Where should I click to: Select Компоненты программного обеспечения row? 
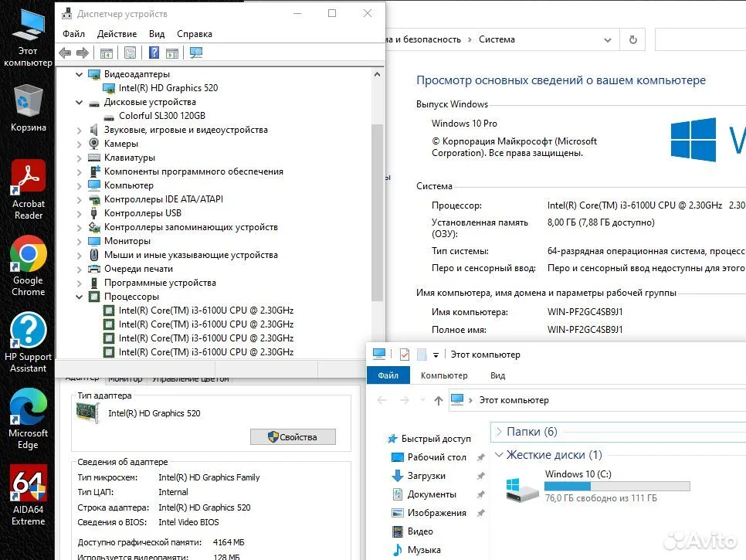[194, 171]
